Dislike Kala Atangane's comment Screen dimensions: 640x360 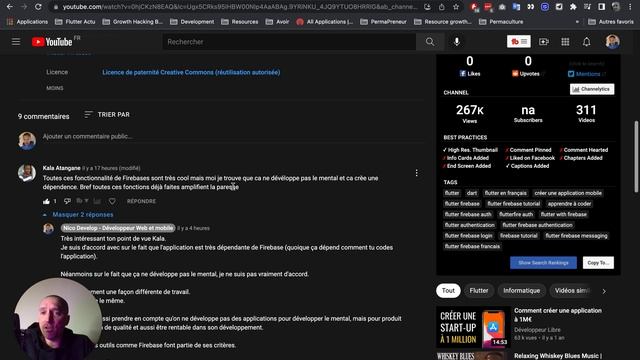67,201
